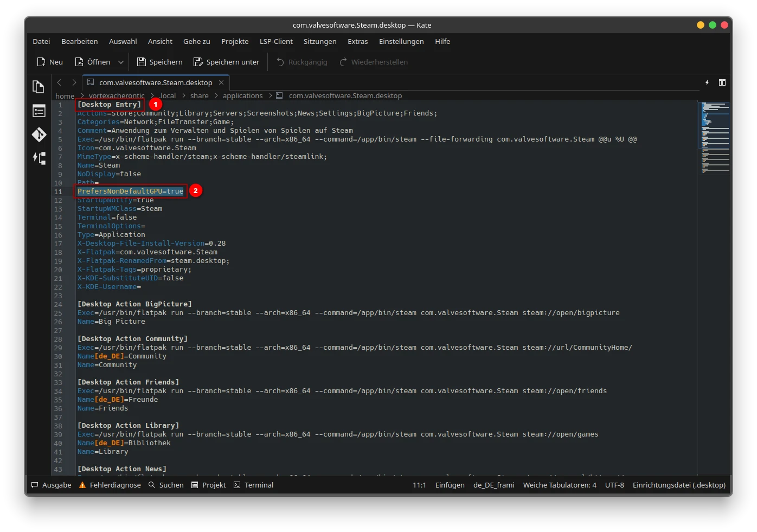Expand the Öffnen recent files dropdown arrow
The height and width of the screenshot is (532, 757).
tap(121, 62)
